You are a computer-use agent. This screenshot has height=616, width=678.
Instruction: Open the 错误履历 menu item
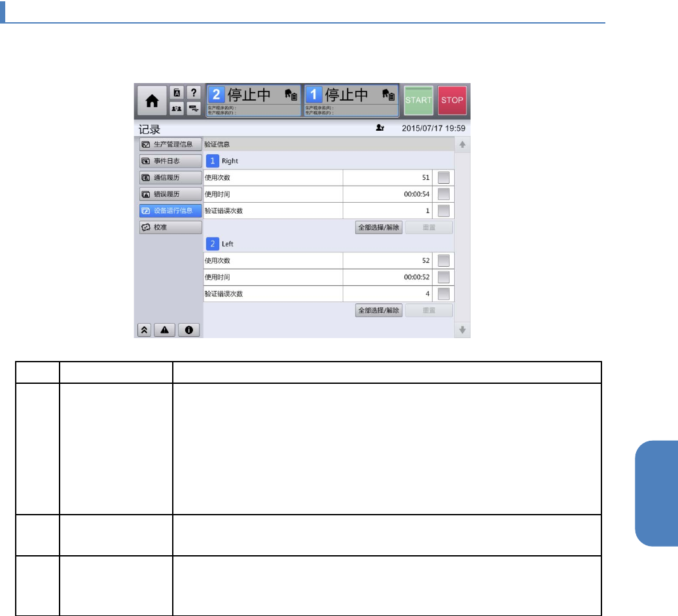170,194
